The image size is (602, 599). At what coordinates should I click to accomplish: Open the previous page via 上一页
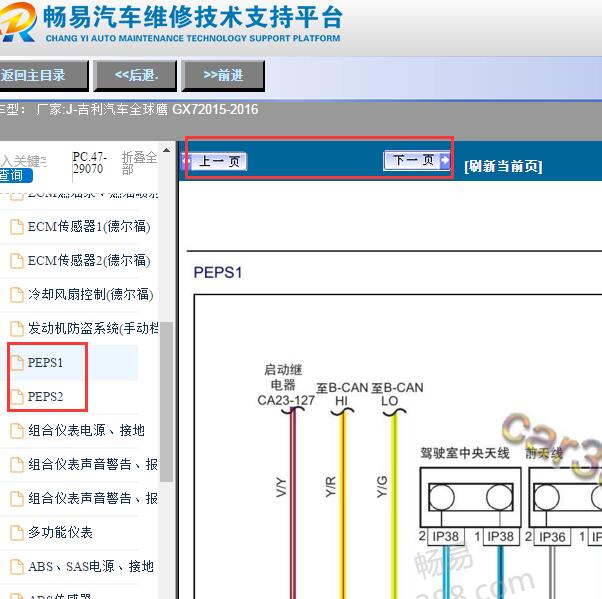click(215, 161)
